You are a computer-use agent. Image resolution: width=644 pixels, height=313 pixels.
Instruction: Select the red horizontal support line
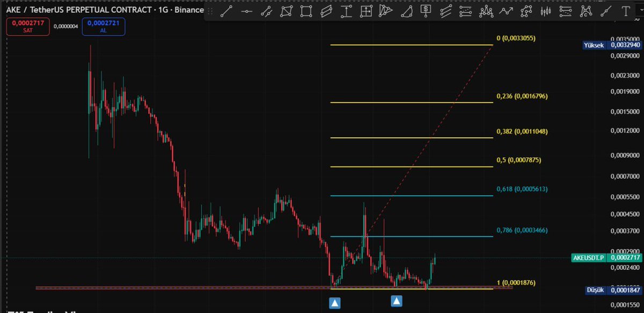point(274,288)
